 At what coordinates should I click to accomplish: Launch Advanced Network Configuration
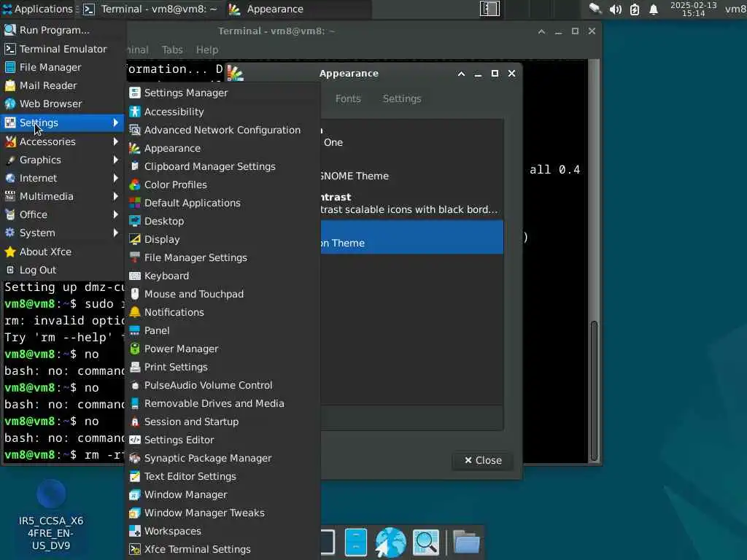(222, 130)
